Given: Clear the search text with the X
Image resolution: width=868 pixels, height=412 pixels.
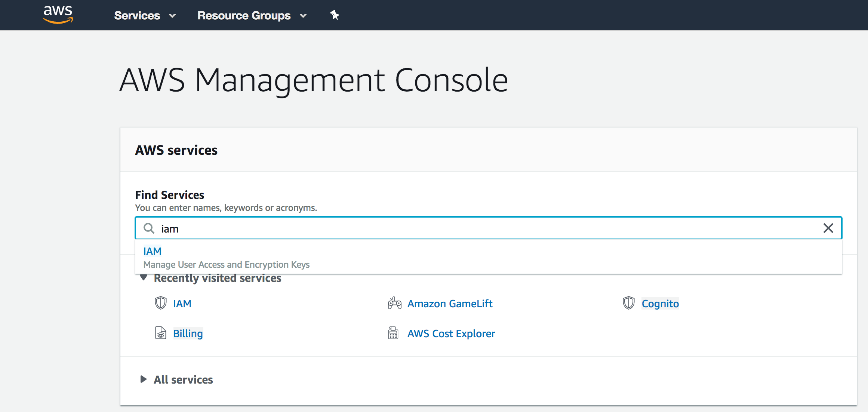Looking at the screenshot, I should coord(828,228).
